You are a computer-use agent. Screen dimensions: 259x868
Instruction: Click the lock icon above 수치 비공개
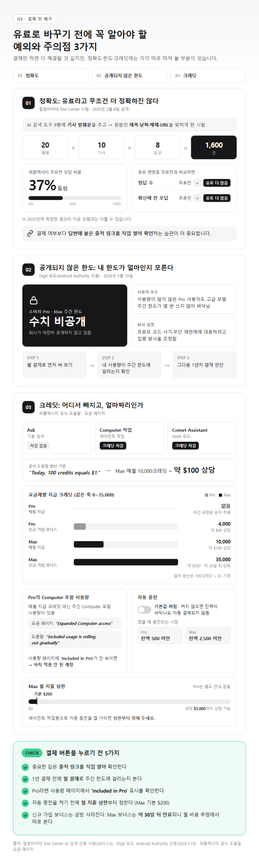(x=34, y=300)
